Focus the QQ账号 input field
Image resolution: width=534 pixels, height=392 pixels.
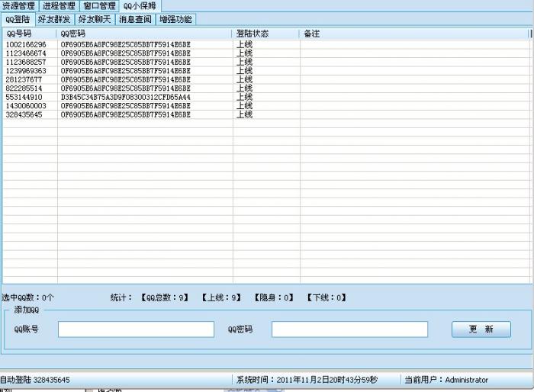[x=137, y=329]
